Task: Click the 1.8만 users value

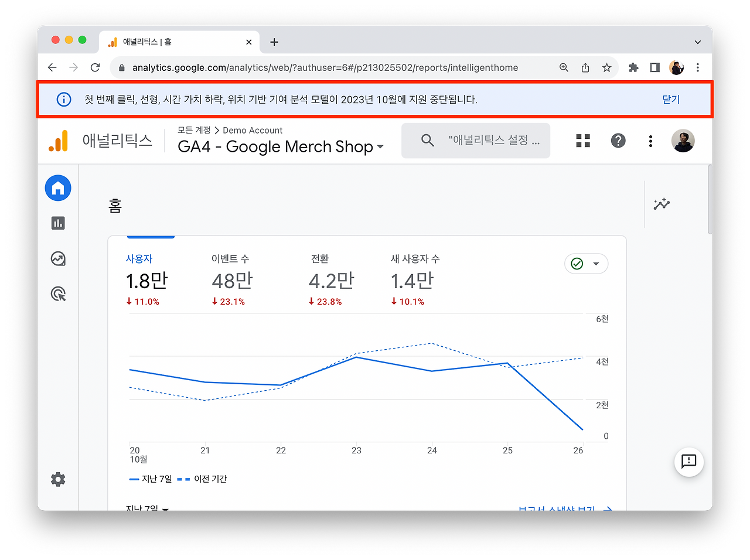Action: click(147, 281)
